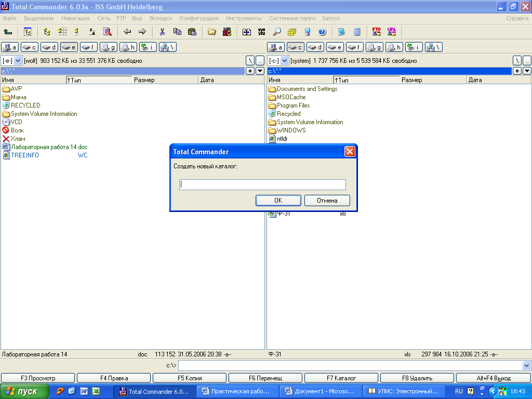Screen dimensions: 532x399
Task: Click the swap panels arrows icon
Action: click(x=247, y=32)
